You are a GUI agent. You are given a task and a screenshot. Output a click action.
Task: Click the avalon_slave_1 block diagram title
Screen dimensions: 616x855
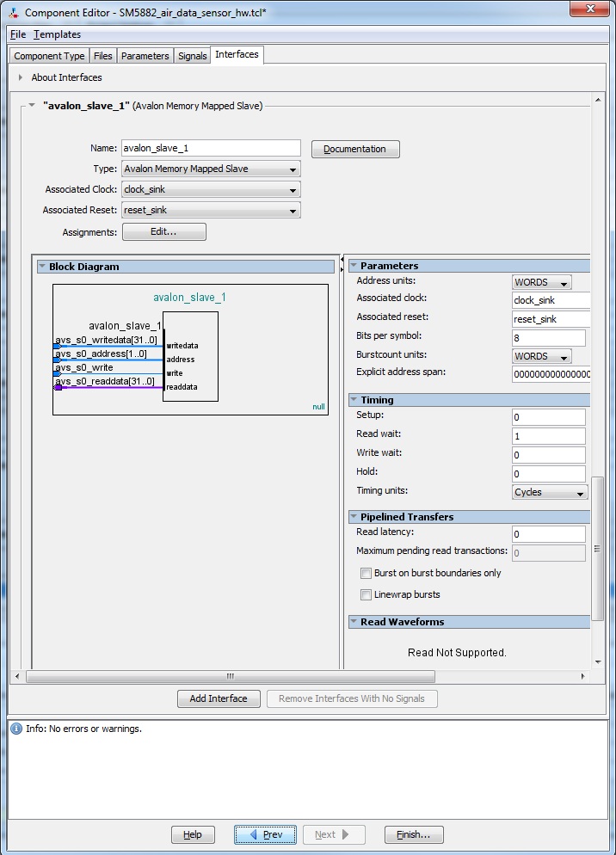point(189,297)
